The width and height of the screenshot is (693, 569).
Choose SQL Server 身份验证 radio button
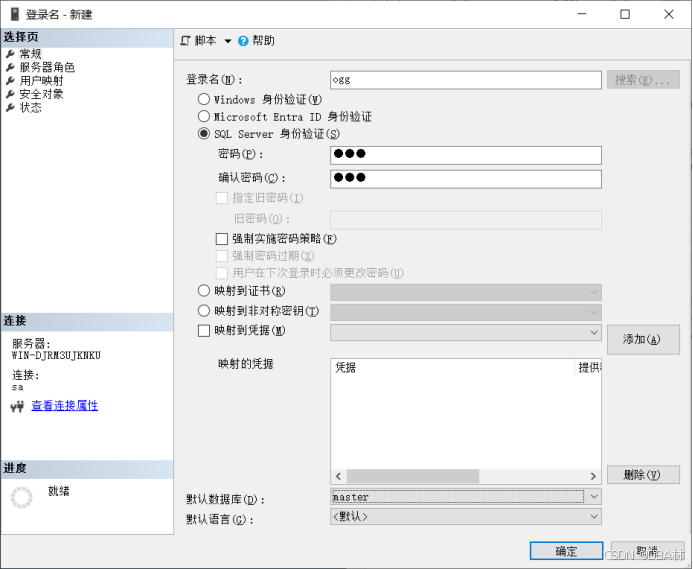pos(204,134)
